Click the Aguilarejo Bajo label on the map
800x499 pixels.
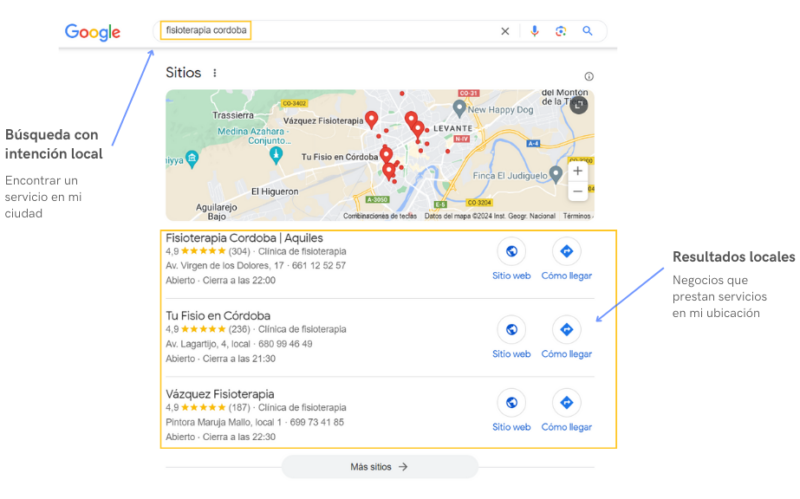pyautogui.click(x=216, y=212)
